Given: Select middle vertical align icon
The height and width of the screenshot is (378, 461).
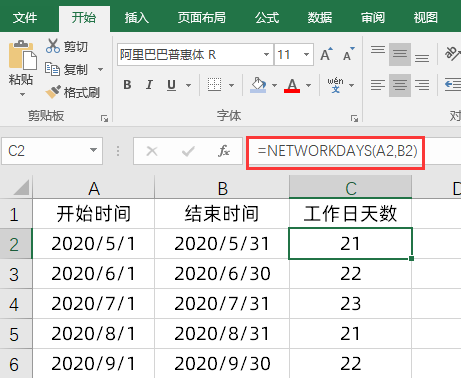Looking at the screenshot, I should [400, 54].
